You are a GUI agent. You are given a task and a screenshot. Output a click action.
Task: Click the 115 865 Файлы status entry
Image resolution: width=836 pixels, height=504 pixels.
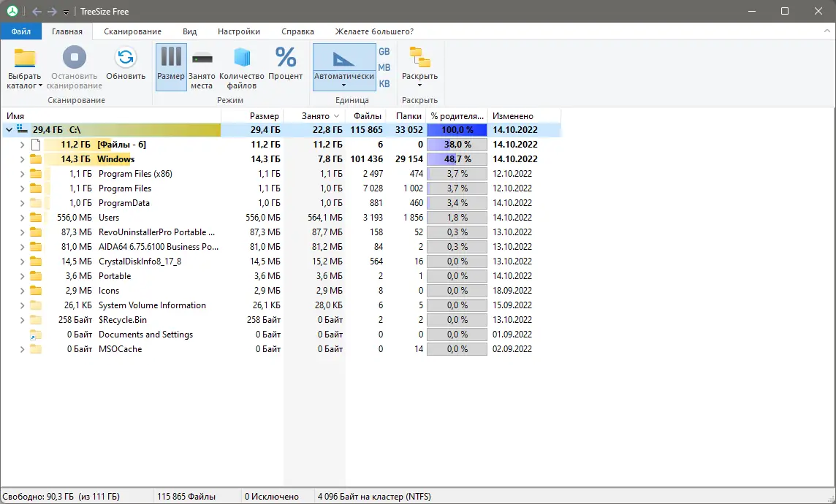pos(186,497)
